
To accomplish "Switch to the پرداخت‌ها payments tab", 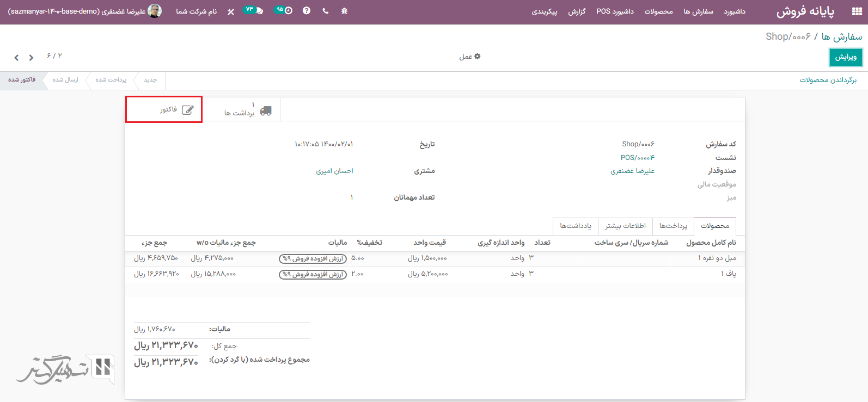I will [x=673, y=226].
